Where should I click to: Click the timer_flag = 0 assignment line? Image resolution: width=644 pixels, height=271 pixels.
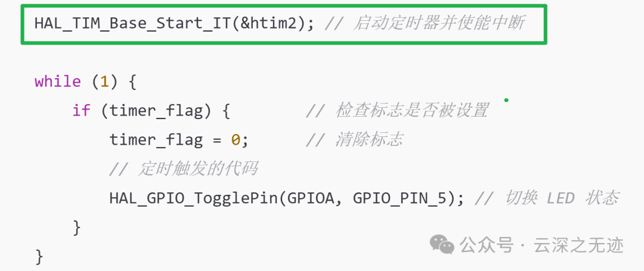click(x=179, y=140)
